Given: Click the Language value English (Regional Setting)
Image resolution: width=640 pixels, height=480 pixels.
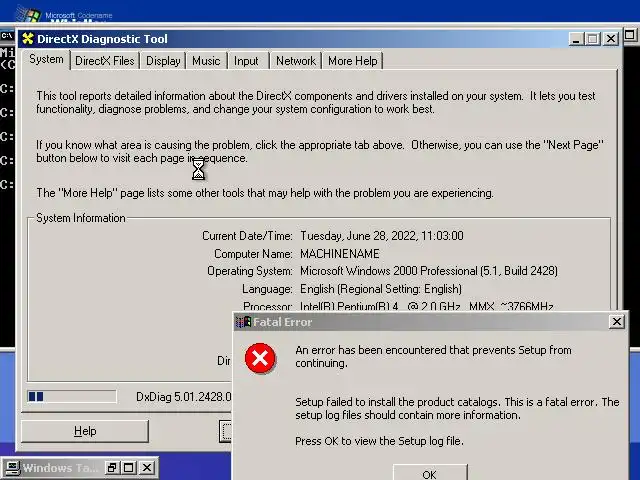Looking at the screenshot, I should click(381, 289).
